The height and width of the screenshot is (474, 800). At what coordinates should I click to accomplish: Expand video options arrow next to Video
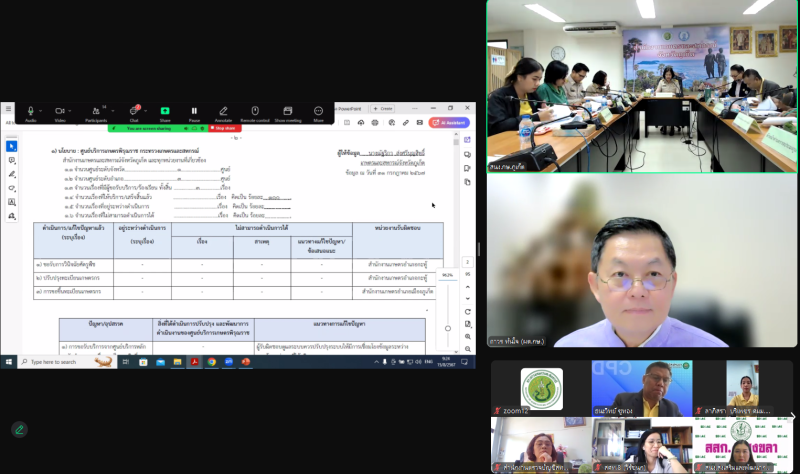pos(70,109)
